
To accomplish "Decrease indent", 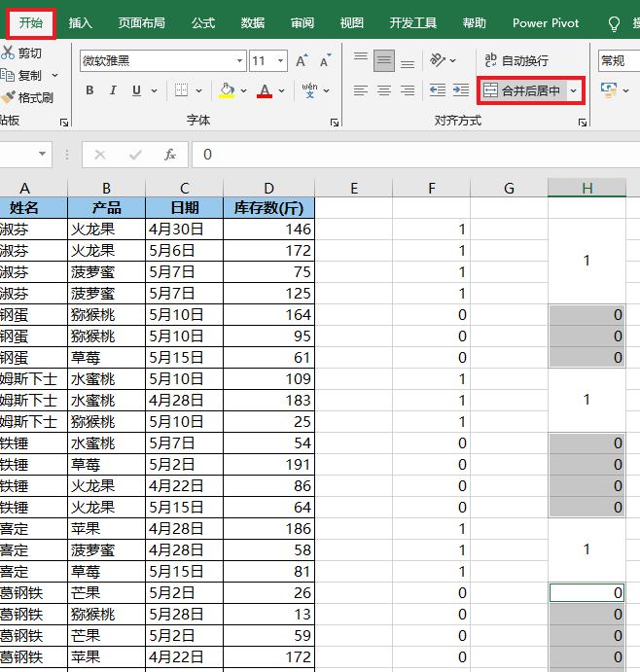I will pyautogui.click(x=438, y=90).
